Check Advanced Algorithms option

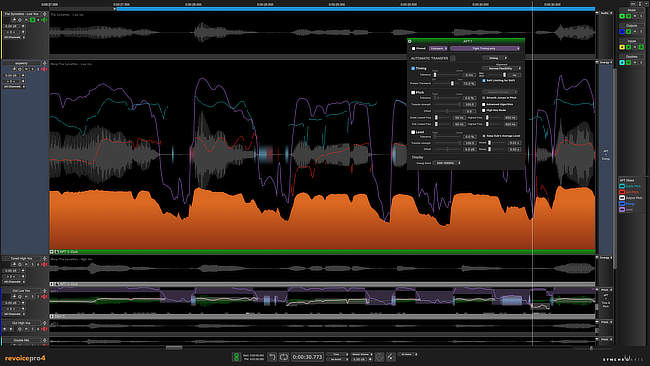pyautogui.click(x=484, y=104)
